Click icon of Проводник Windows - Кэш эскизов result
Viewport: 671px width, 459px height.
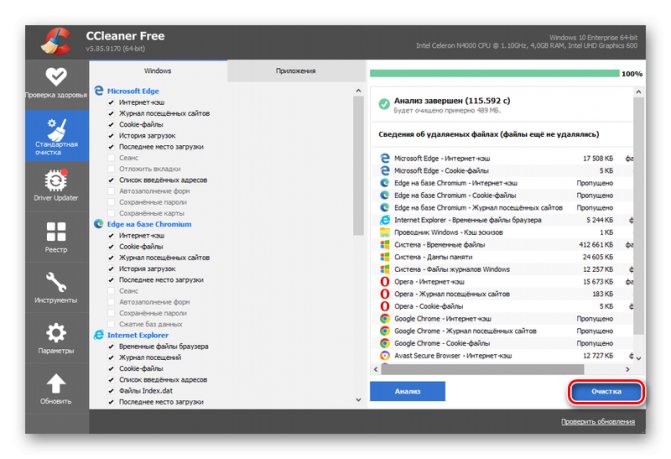[x=385, y=232]
